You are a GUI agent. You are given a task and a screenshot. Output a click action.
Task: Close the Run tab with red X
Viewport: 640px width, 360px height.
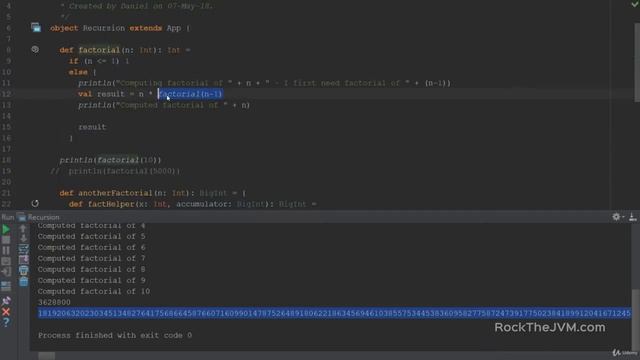coord(6,312)
